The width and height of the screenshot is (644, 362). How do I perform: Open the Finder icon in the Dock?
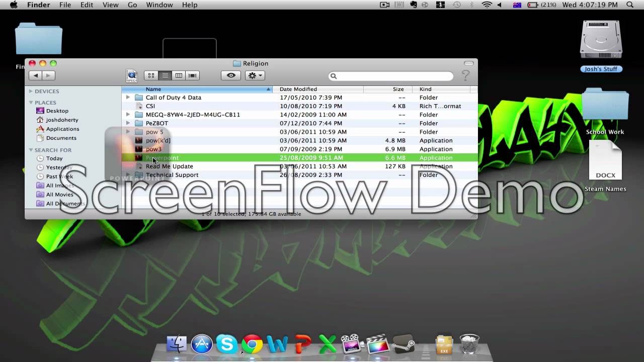coord(177,345)
